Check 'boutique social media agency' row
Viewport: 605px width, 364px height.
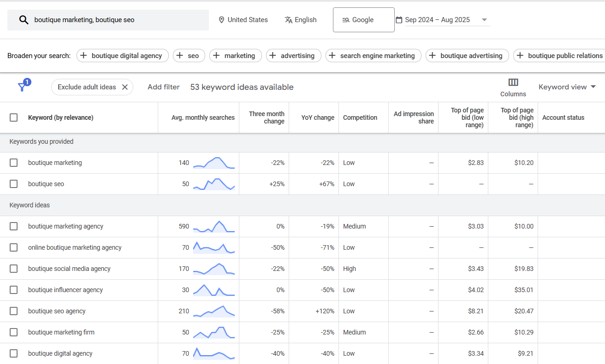tap(14, 269)
